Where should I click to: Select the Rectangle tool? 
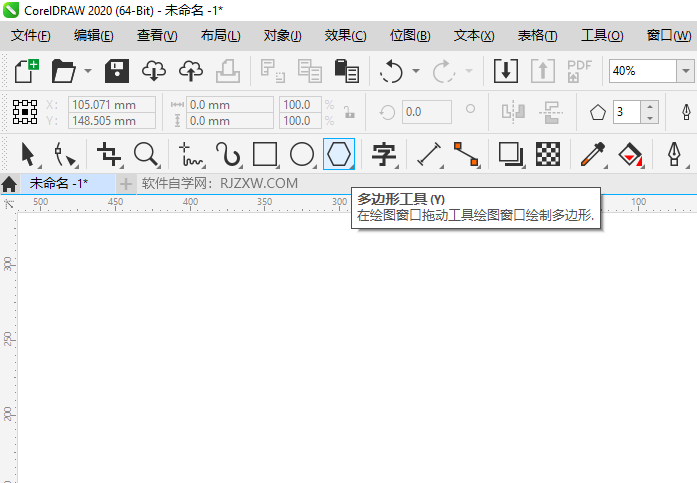coord(265,154)
